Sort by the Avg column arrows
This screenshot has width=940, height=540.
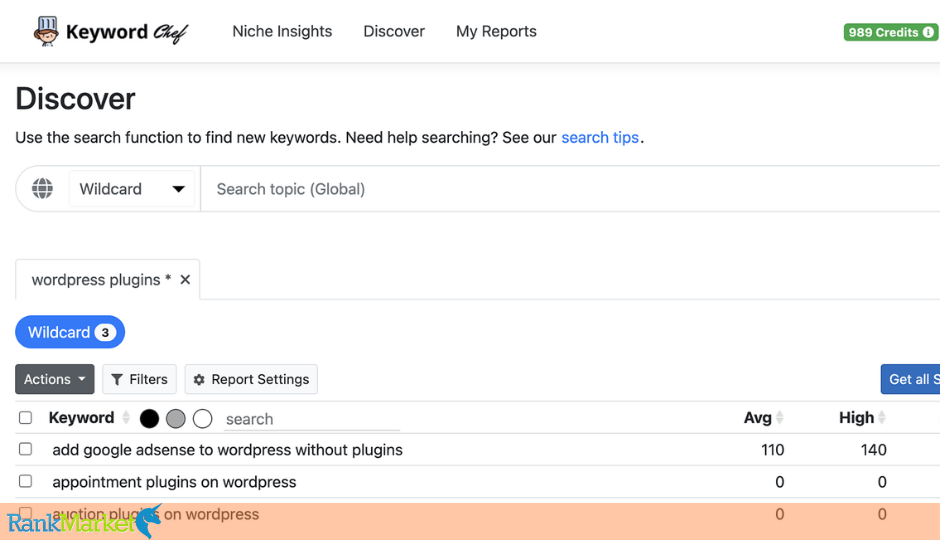click(779, 417)
